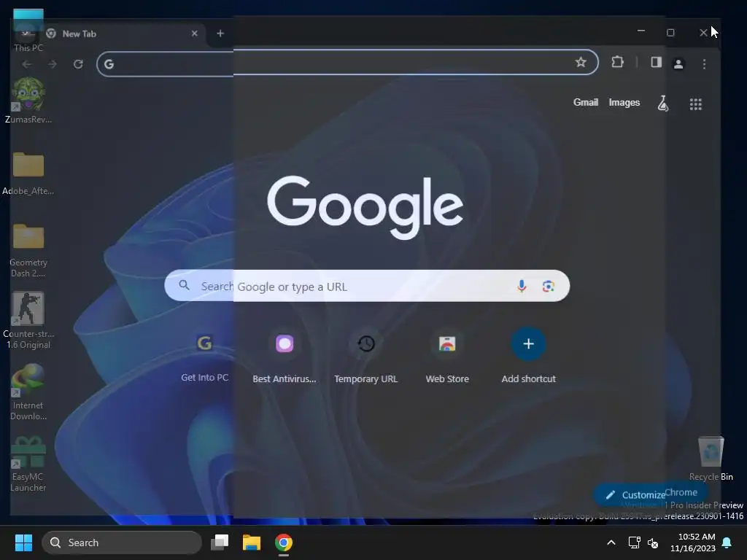The image size is (747, 560).
Task: Select Counter-str... 1.6 Original desktop icon
Action: (x=28, y=321)
